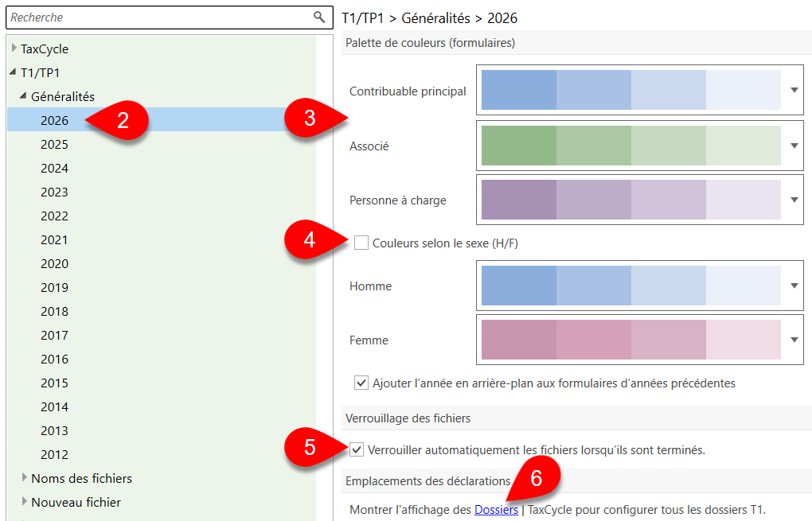The width and height of the screenshot is (812, 521).
Task: Select year 2019 in the tree
Action: [x=54, y=287]
